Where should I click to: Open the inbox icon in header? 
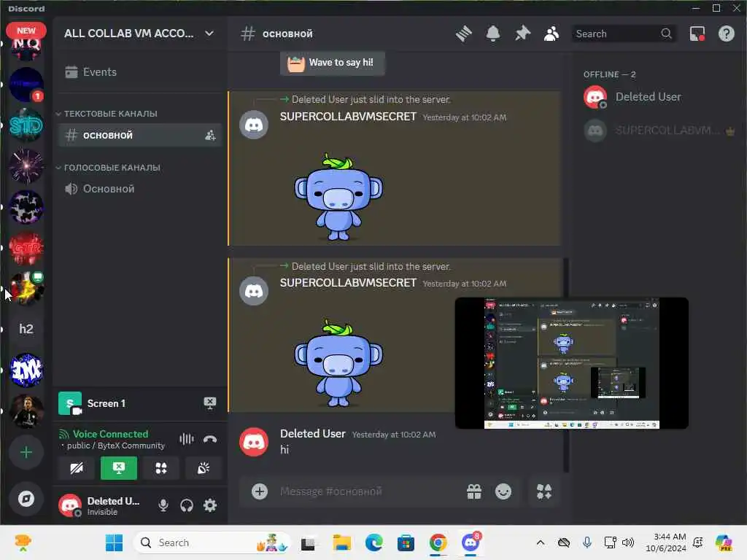[697, 34]
